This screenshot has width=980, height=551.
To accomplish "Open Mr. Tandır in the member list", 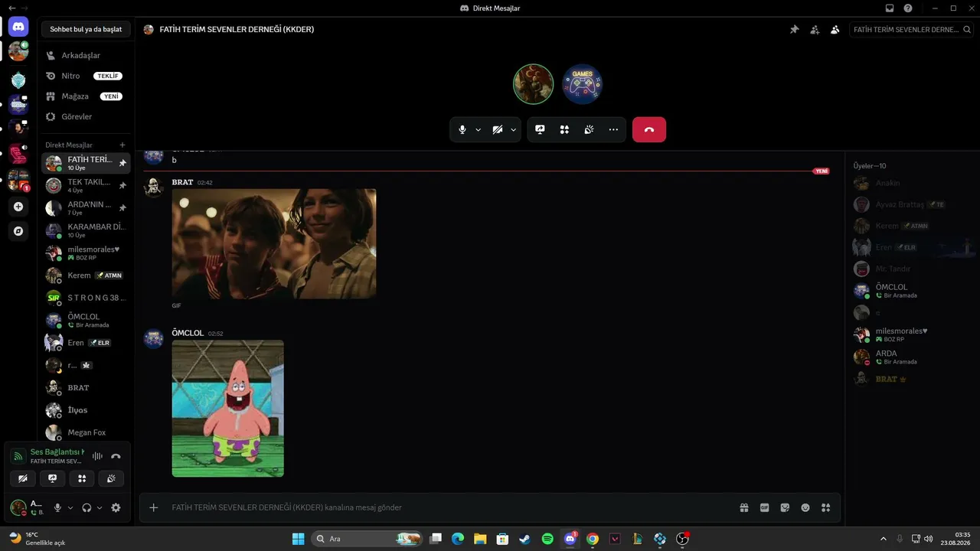I will (912, 269).
